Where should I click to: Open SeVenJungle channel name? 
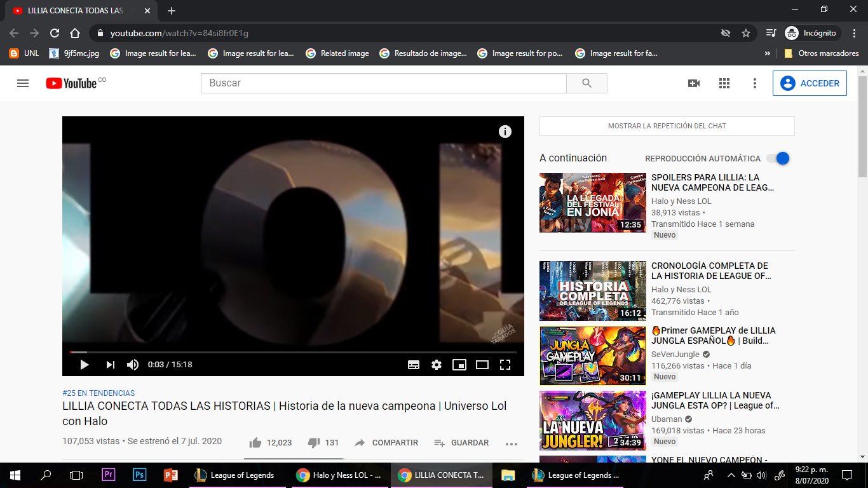pyautogui.click(x=675, y=355)
